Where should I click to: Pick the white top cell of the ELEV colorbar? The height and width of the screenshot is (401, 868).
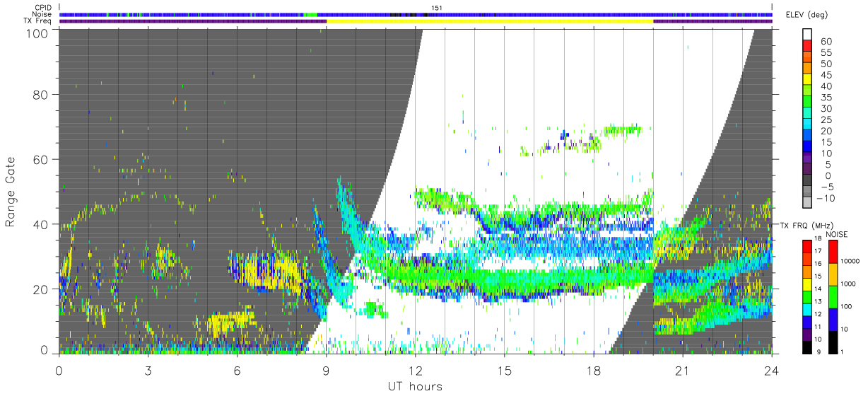(808, 33)
